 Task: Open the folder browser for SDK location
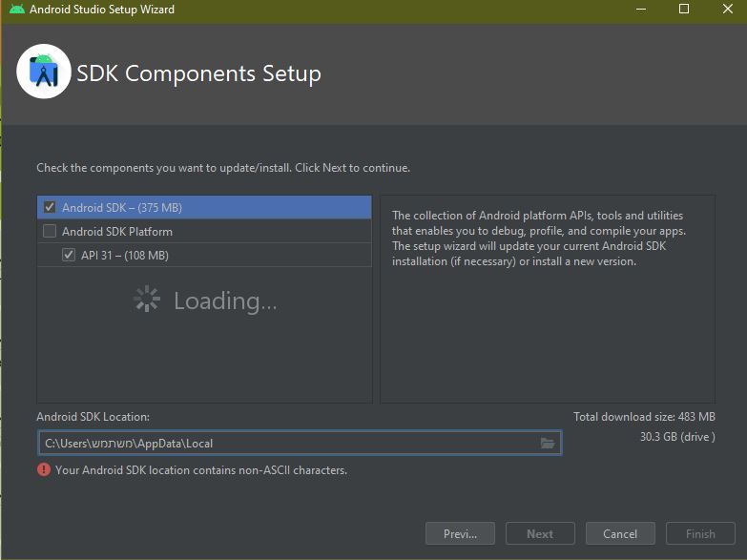[548, 443]
